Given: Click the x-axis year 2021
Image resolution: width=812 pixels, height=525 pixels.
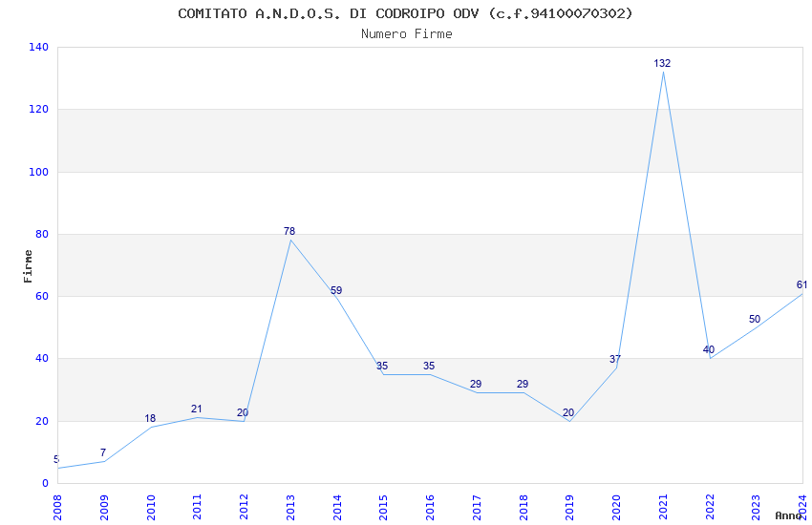Looking at the screenshot, I should 663,507.
